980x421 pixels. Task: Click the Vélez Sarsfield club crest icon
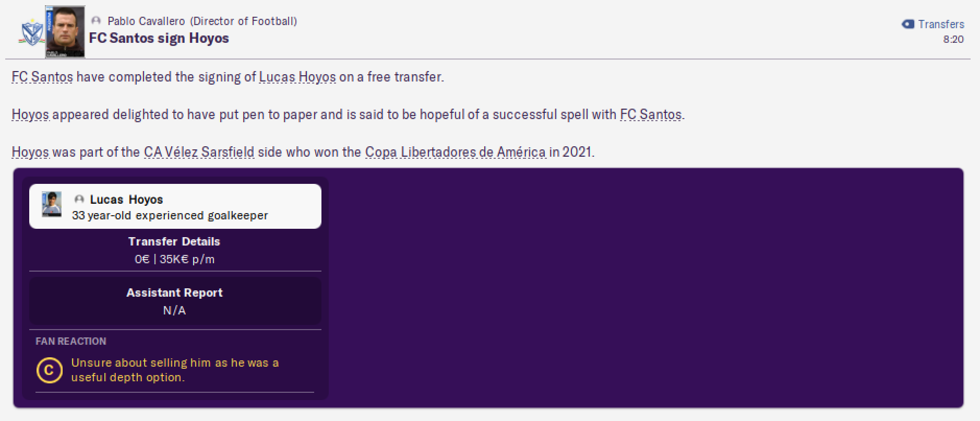click(x=32, y=32)
